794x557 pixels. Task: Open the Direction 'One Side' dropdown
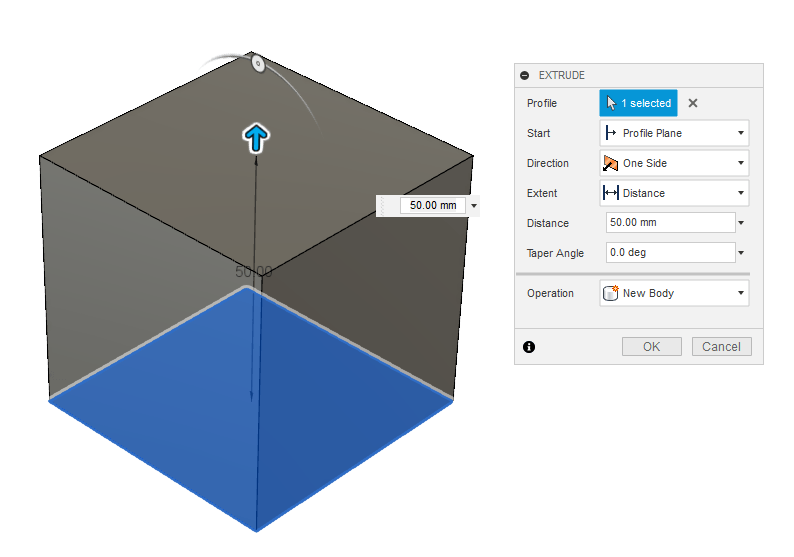click(674, 163)
